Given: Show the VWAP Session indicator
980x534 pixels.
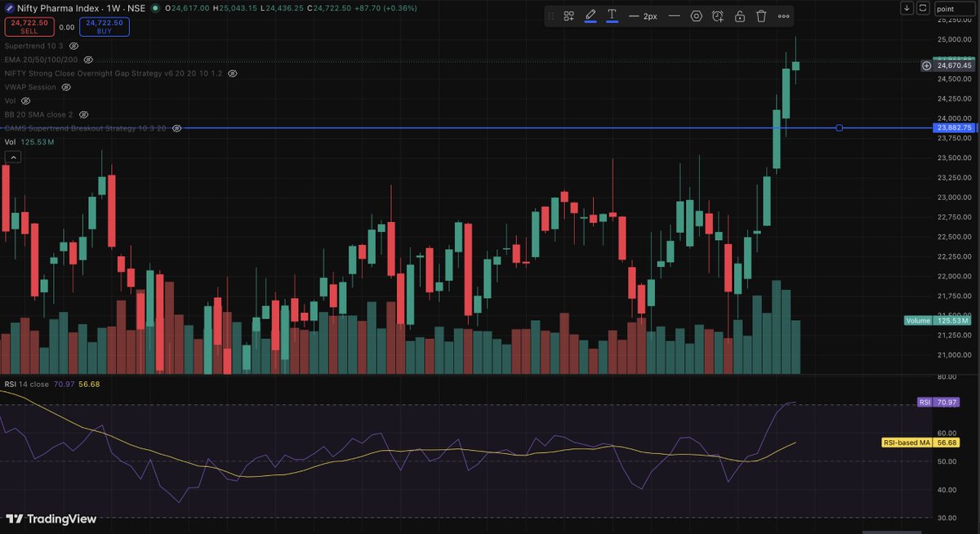Looking at the screenshot, I should click(x=67, y=87).
